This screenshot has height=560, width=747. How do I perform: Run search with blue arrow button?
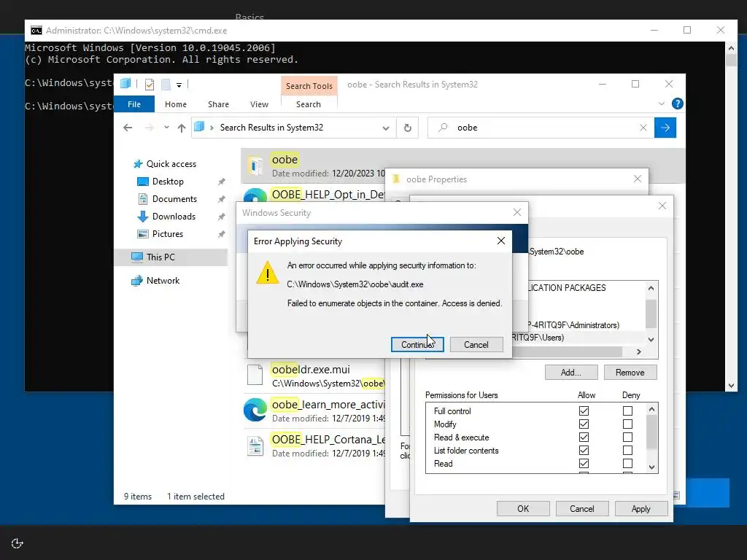pyautogui.click(x=665, y=128)
